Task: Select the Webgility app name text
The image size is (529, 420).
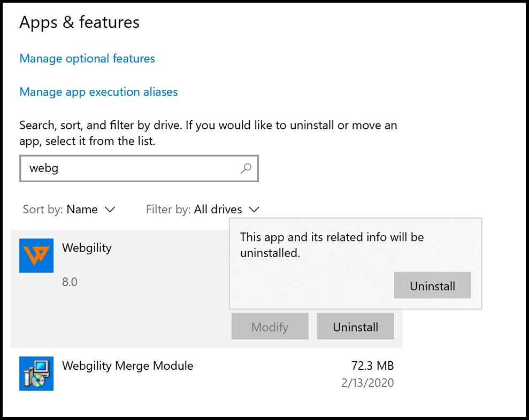Action: [x=87, y=248]
